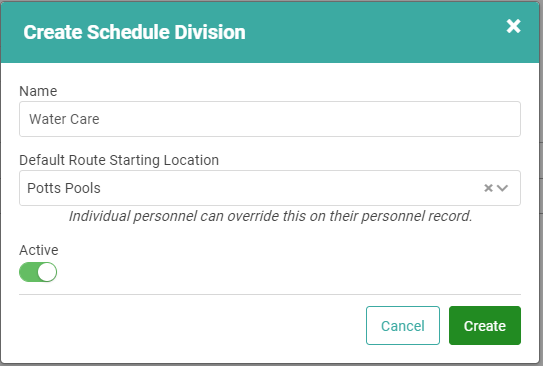Click the Name field label
The height and width of the screenshot is (366, 543).
(x=38, y=91)
